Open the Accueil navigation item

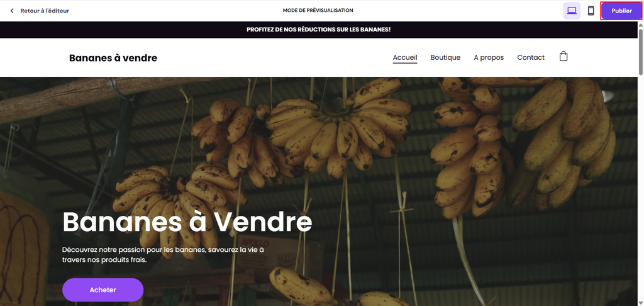coord(405,57)
